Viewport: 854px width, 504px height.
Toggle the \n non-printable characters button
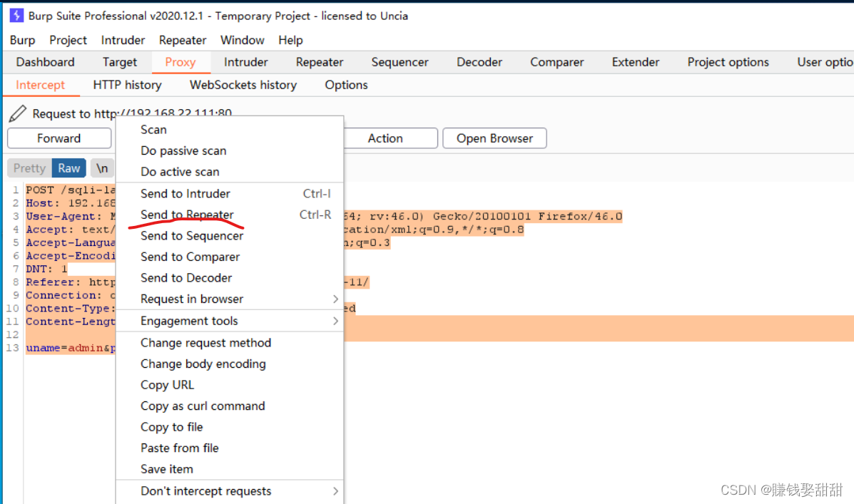(103, 168)
